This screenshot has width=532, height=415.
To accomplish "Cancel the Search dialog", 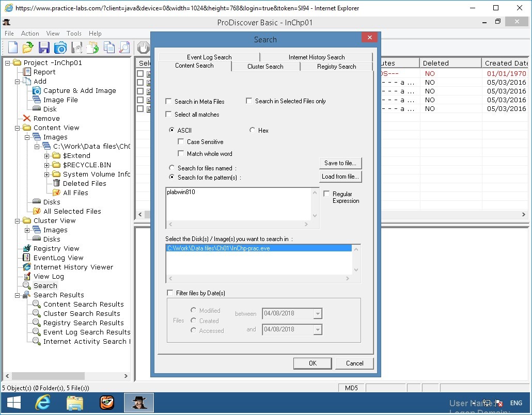I will (x=354, y=363).
